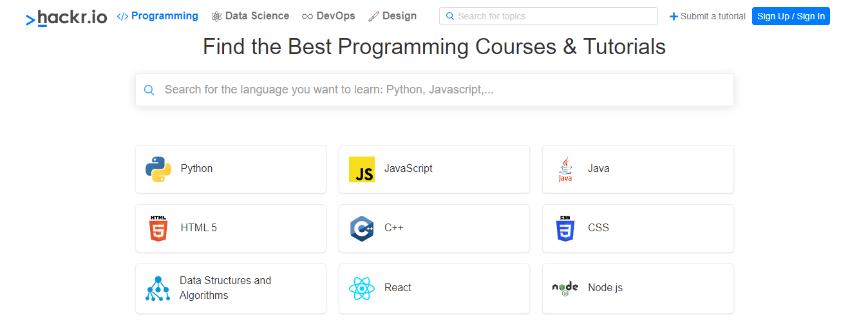Open the Programming menu

tap(158, 16)
